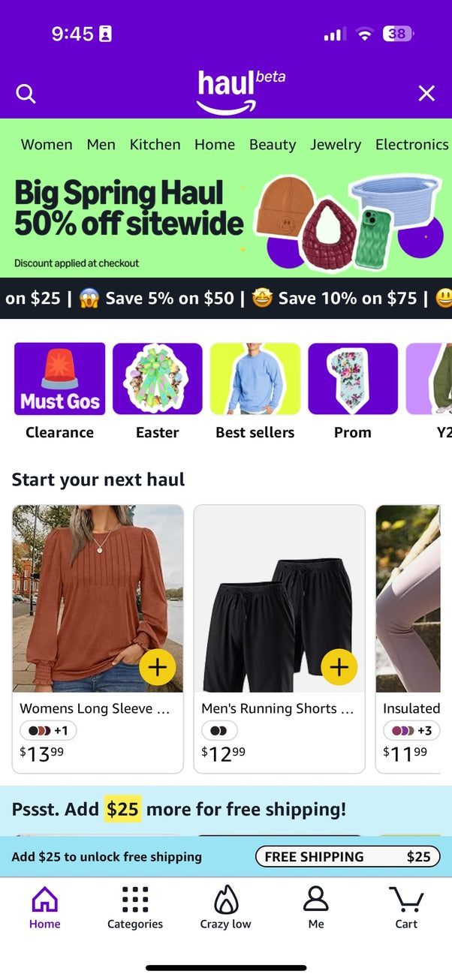Show color swatches for Men's Running Shorts
The image size is (452, 980).
point(219,730)
